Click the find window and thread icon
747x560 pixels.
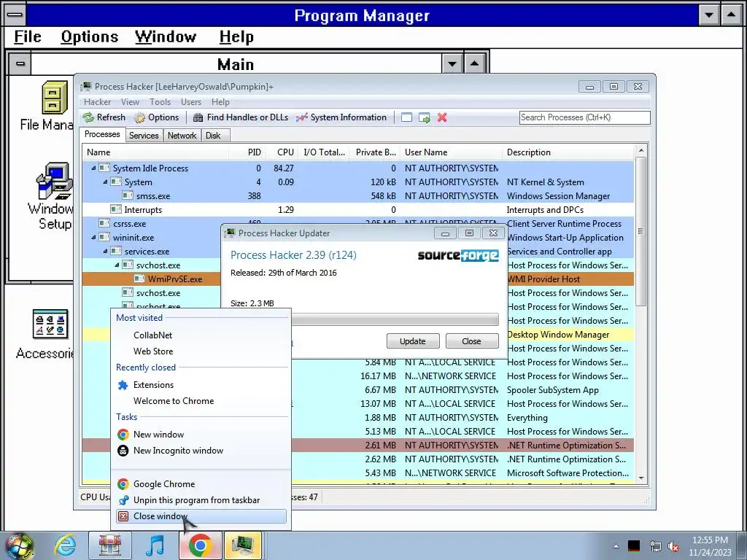coord(424,117)
